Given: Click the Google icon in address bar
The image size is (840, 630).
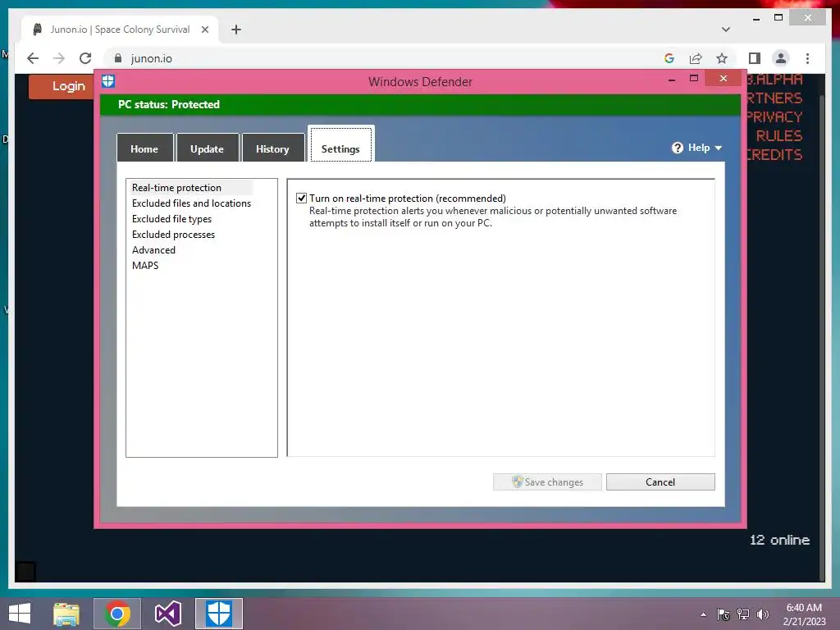Looking at the screenshot, I should (669, 58).
